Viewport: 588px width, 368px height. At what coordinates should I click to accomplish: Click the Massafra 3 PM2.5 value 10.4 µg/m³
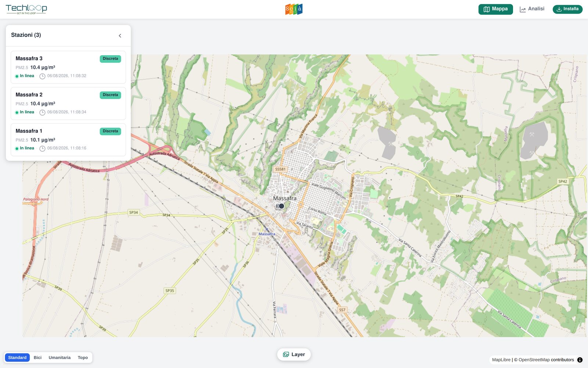(x=43, y=67)
